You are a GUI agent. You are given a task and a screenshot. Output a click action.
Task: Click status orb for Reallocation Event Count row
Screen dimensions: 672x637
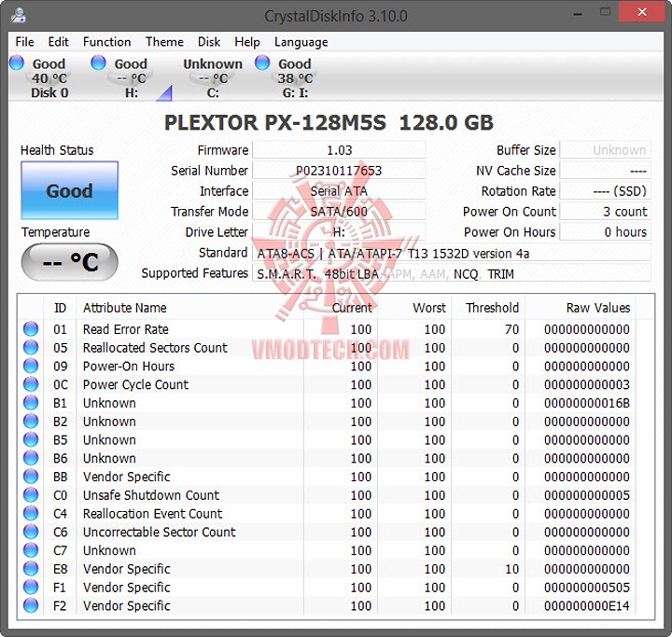click(31, 513)
